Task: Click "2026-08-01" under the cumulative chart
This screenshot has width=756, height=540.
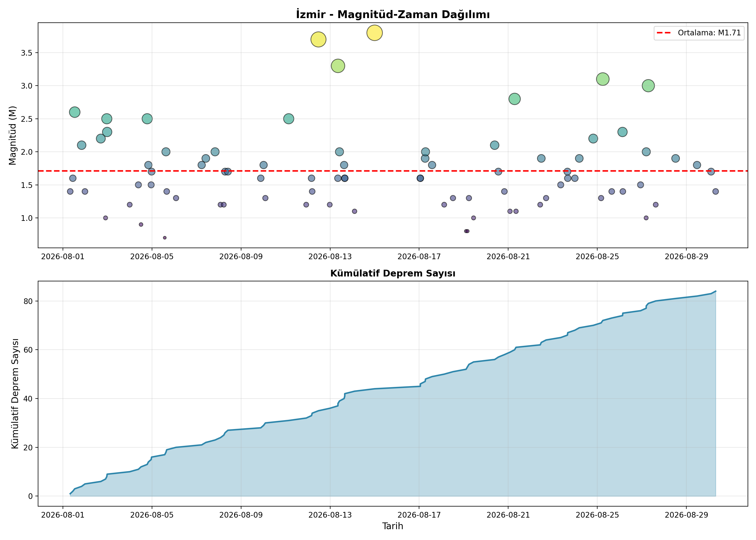Action: coord(63,515)
